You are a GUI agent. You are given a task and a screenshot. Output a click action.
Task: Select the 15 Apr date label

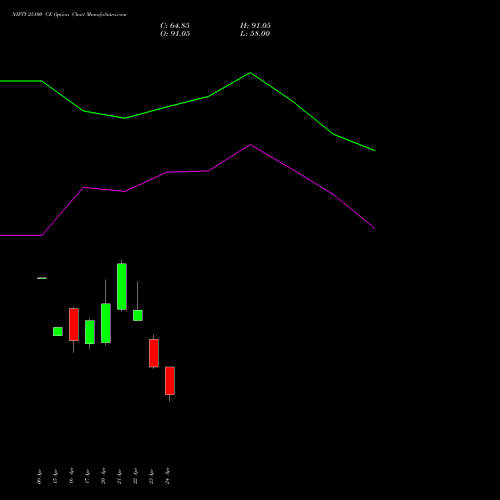click(x=55, y=476)
